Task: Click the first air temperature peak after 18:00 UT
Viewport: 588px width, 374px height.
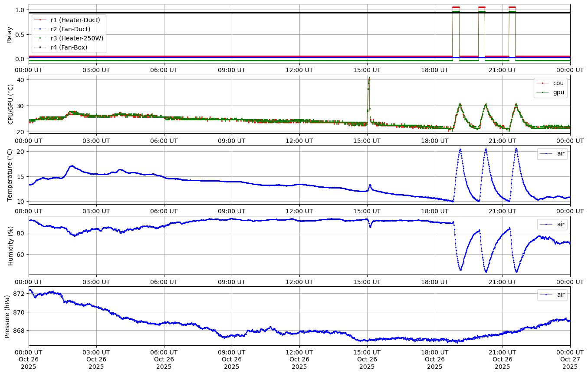Action: click(460, 149)
